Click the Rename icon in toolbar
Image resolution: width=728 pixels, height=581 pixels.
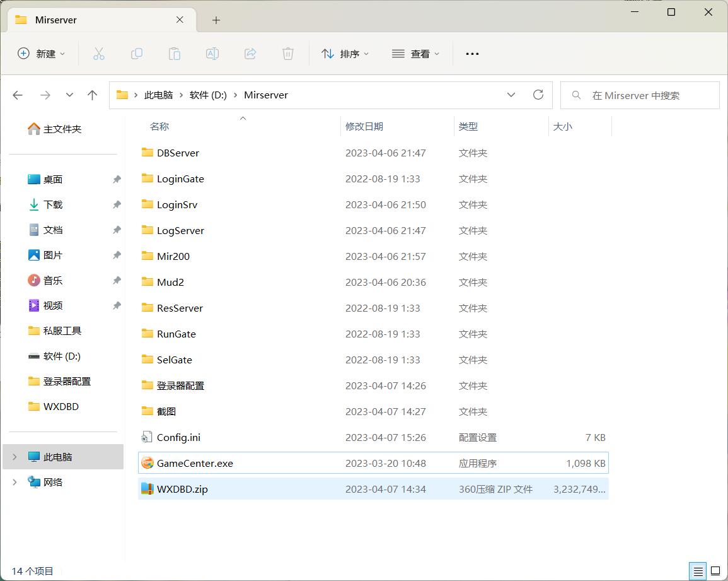(212, 54)
